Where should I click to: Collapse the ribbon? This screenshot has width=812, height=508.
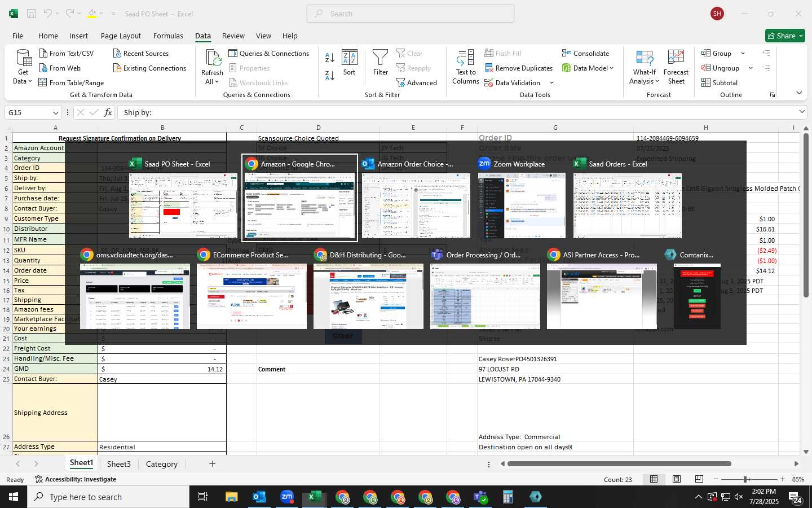799,93
